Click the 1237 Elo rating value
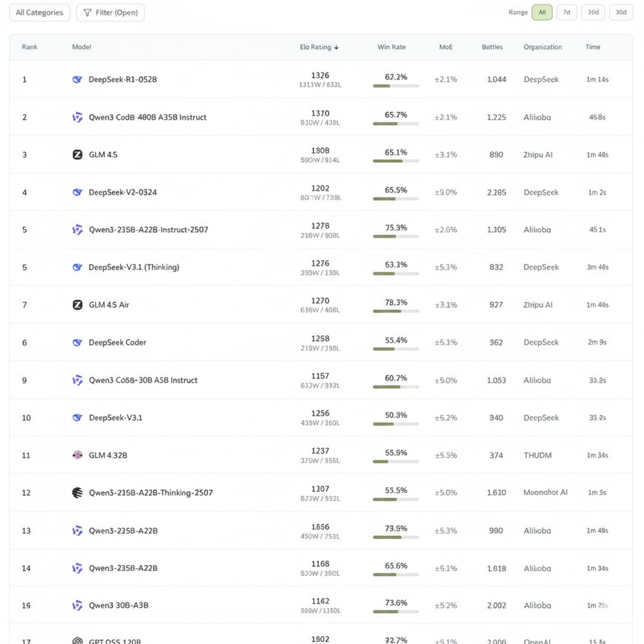This screenshot has height=644, width=644. [x=320, y=451]
